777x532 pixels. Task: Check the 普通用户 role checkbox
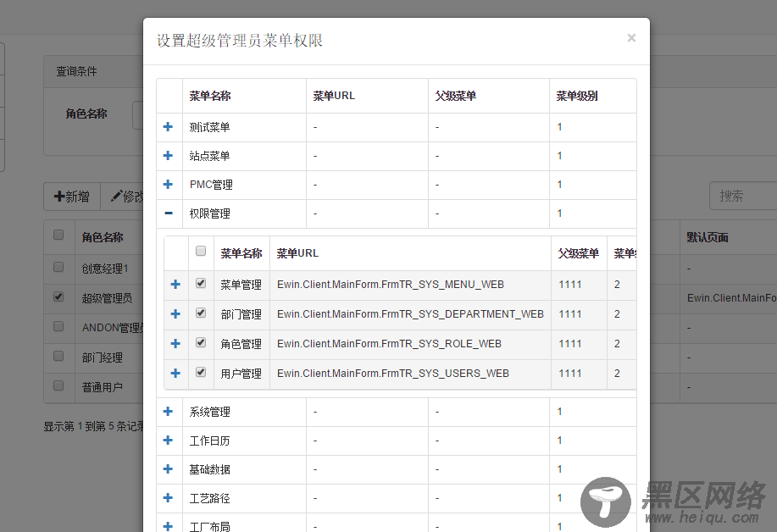(x=58, y=385)
